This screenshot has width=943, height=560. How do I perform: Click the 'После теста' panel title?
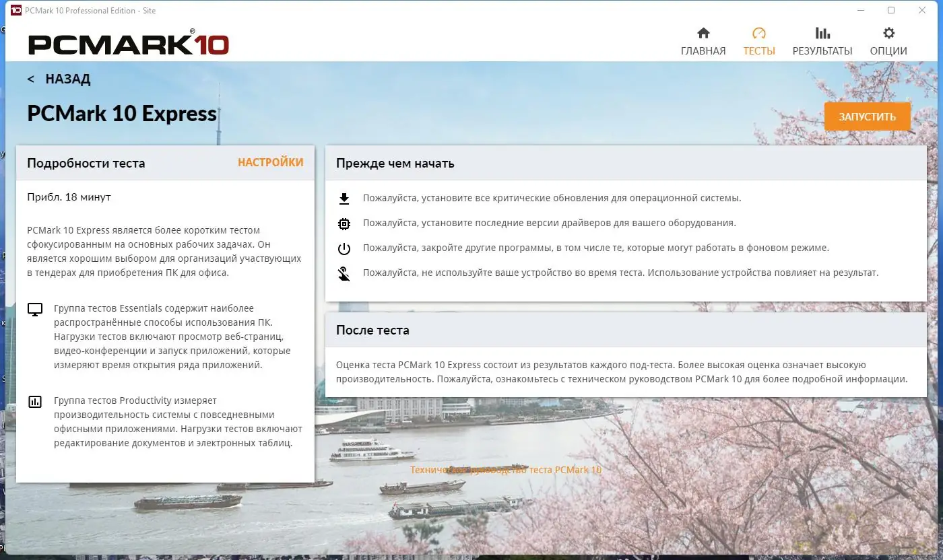pos(372,330)
